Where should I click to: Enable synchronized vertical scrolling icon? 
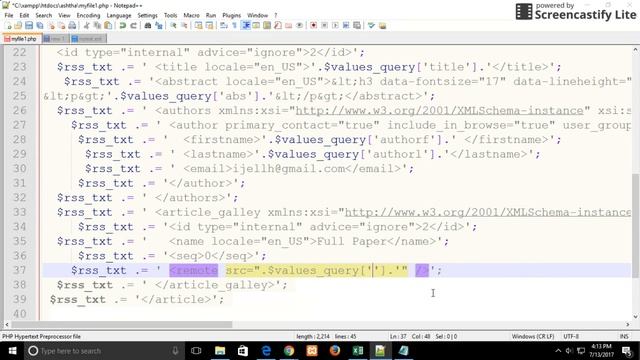[x=199, y=26]
